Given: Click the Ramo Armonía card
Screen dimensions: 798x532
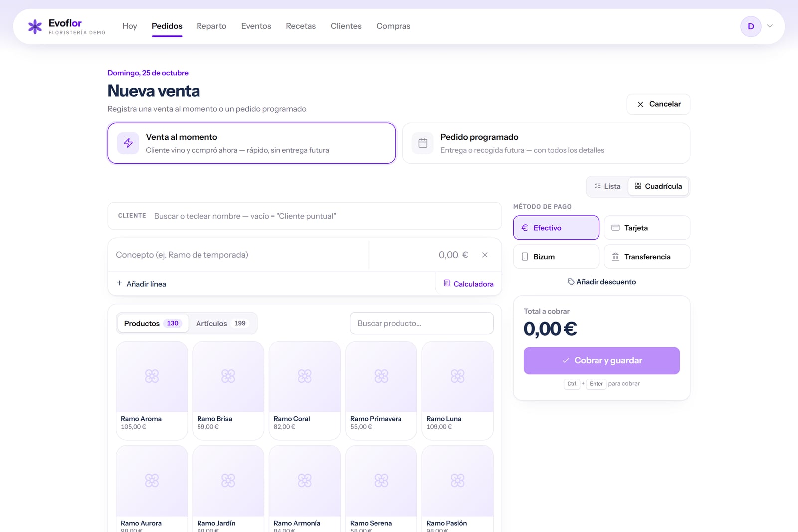Looking at the screenshot, I should [305, 489].
